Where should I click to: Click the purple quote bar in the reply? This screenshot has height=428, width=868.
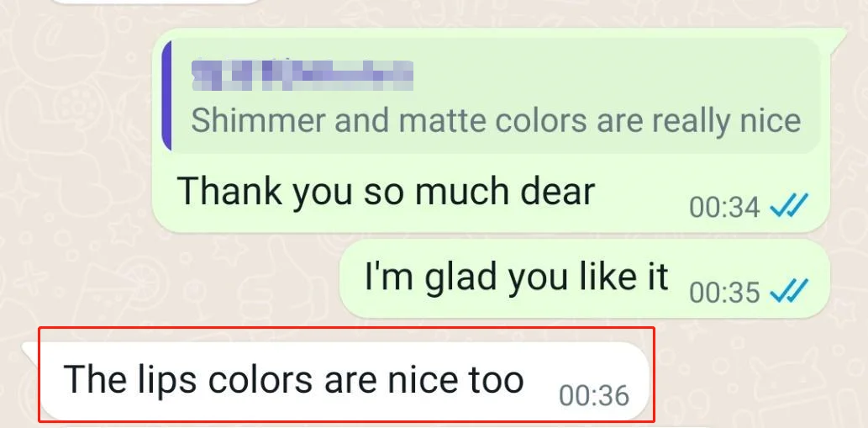[166, 95]
